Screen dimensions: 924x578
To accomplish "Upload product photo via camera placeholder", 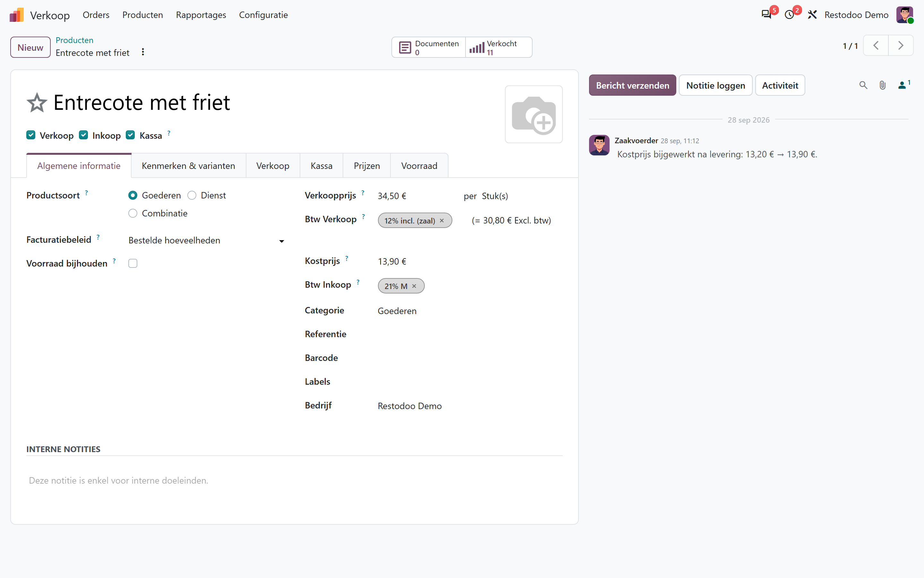I will (534, 114).
